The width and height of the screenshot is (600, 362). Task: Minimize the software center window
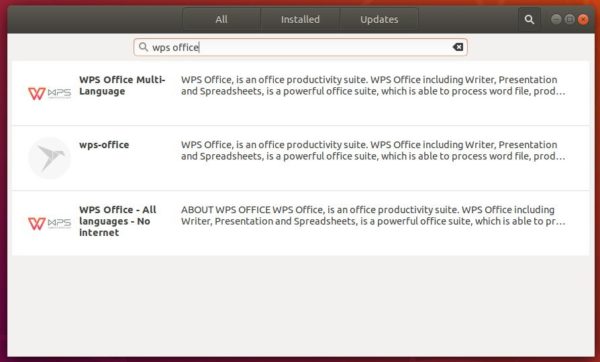pyautogui.click(x=556, y=19)
